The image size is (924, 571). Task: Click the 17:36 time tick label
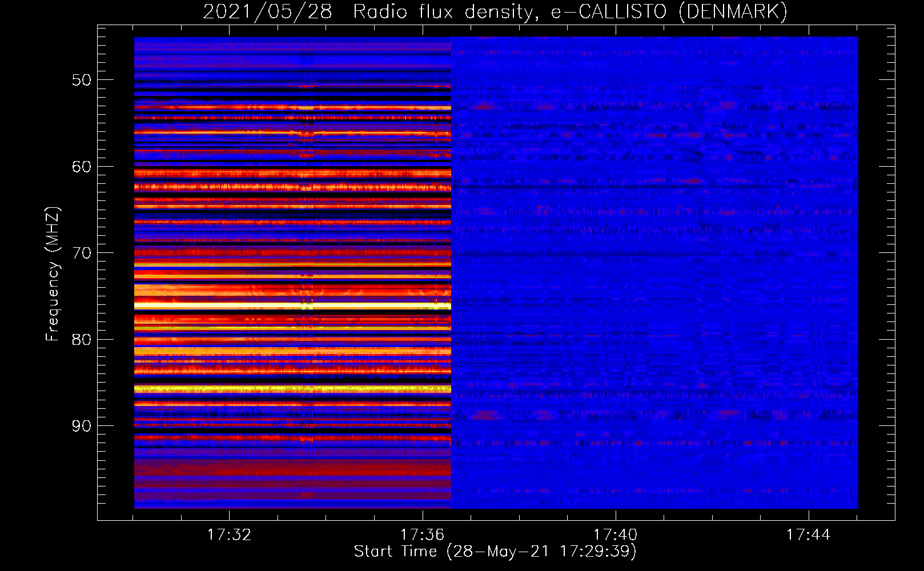[422, 535]
